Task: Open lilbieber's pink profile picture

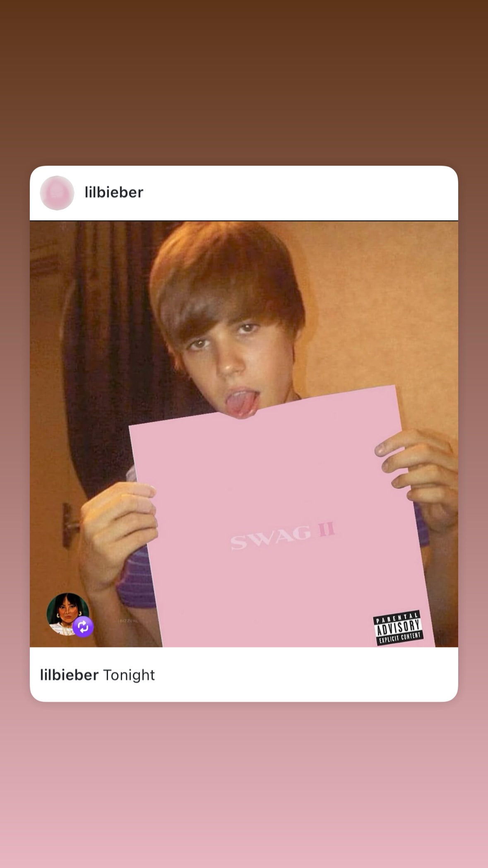Action: 57,193
